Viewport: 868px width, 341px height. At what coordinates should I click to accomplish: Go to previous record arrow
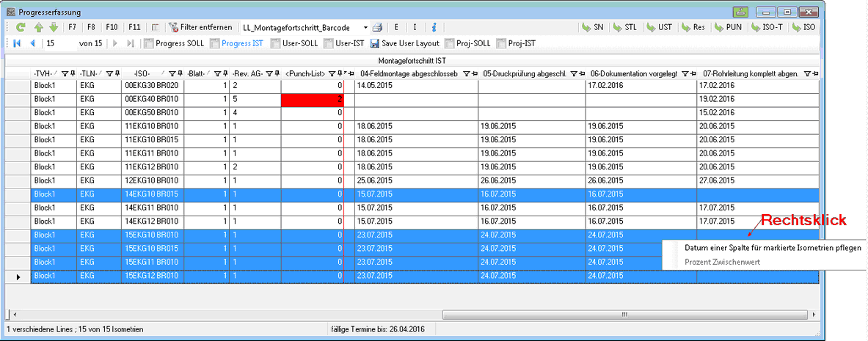tap(32, 43)
